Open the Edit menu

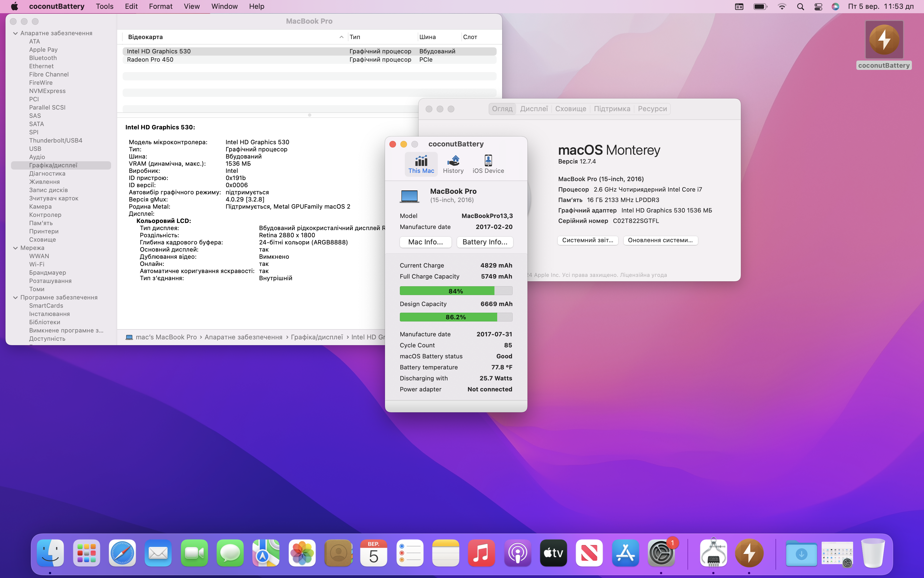131,7
